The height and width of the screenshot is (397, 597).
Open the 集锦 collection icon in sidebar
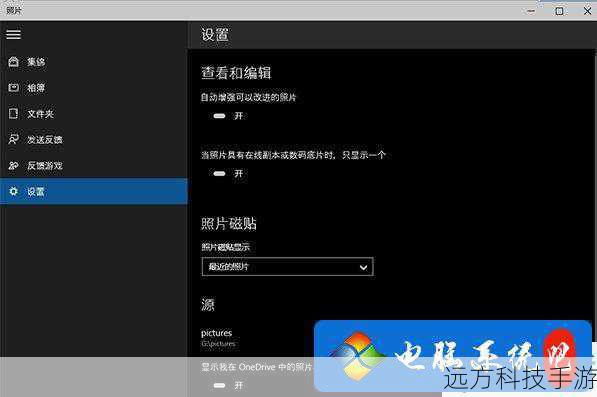[14, 62]
